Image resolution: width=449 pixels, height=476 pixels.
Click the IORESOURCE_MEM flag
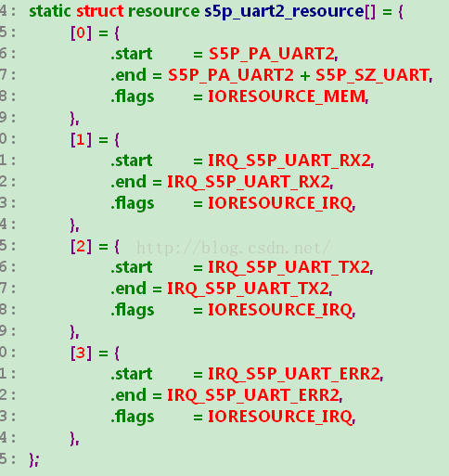(287, 96)
